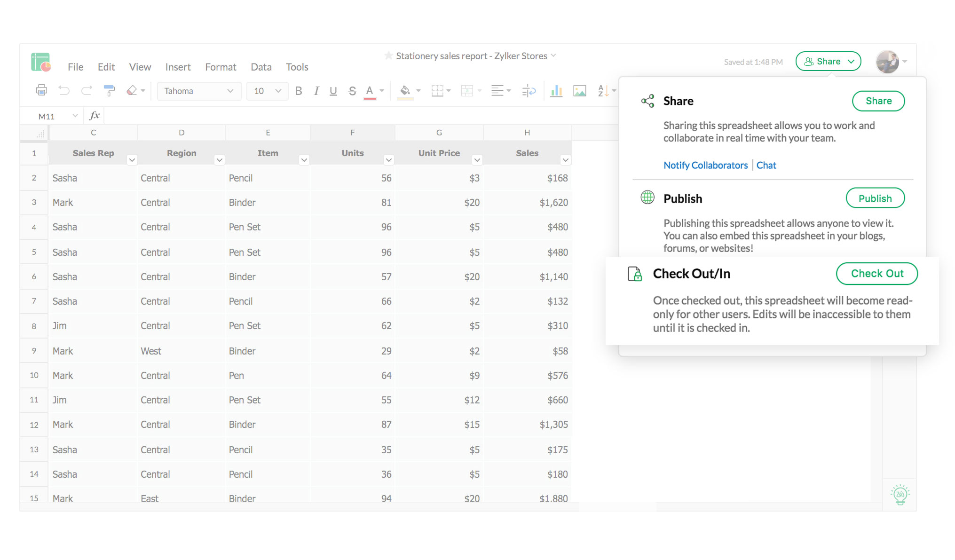Click the Chat link
The image size is (955, 560).
[x=766, y=165]
